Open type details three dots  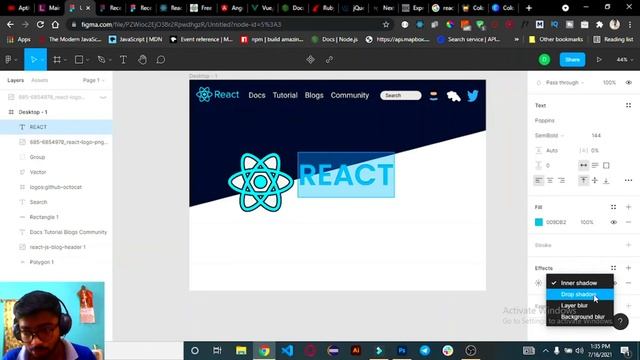point(628,180)
